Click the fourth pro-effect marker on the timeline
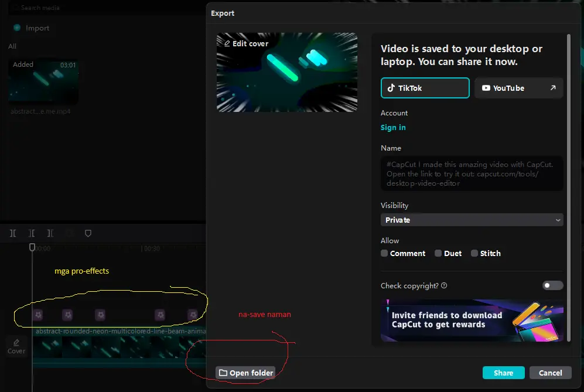Screen dimensions: 584x392 tap(160, 315)
